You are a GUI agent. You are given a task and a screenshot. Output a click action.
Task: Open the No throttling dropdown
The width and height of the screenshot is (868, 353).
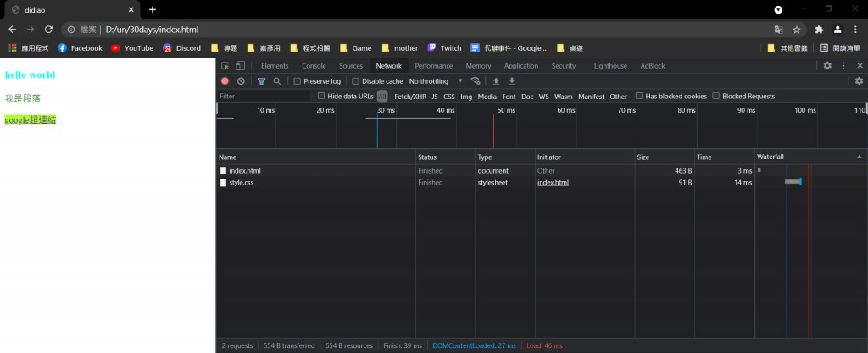(x=436, y=81)
